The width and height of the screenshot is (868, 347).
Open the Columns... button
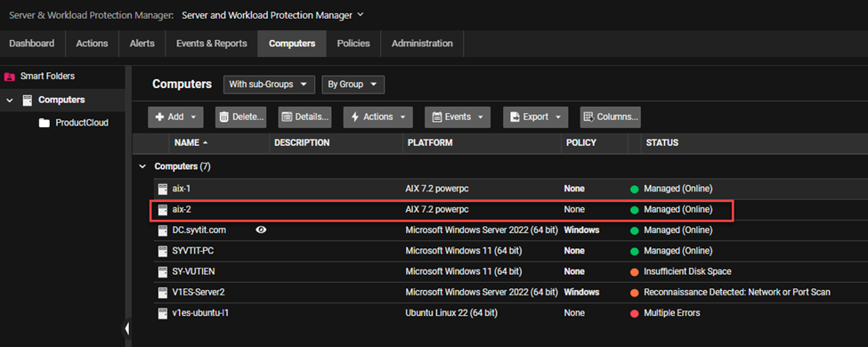coord(610,117)
